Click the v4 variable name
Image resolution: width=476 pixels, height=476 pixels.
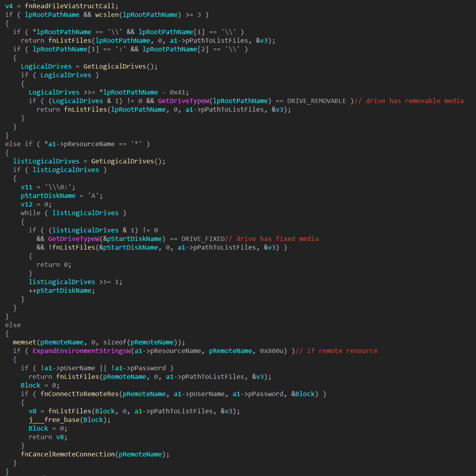[9, 6]
